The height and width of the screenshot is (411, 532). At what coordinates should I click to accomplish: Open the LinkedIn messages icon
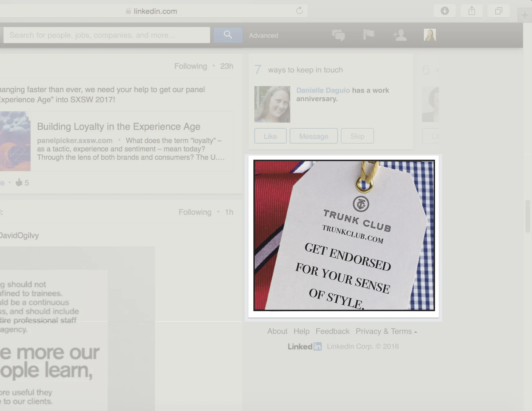(x=338, y=35)
